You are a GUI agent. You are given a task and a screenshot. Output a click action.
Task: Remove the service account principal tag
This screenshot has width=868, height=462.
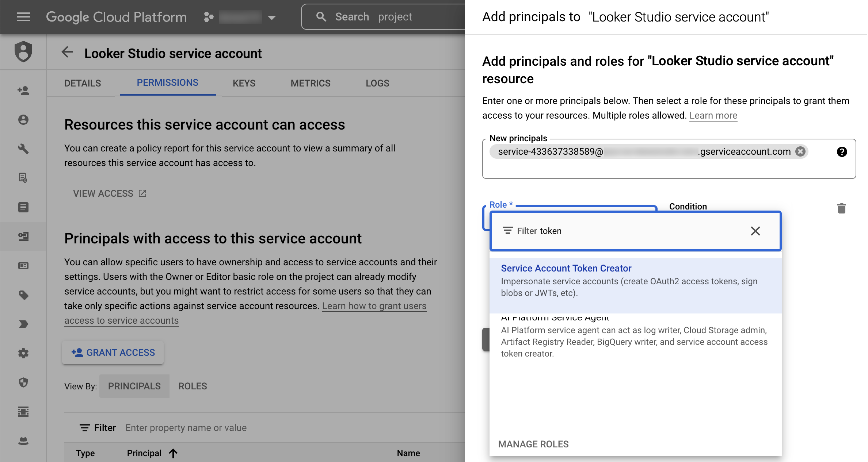pyautogui.click(x=800, y=151)
